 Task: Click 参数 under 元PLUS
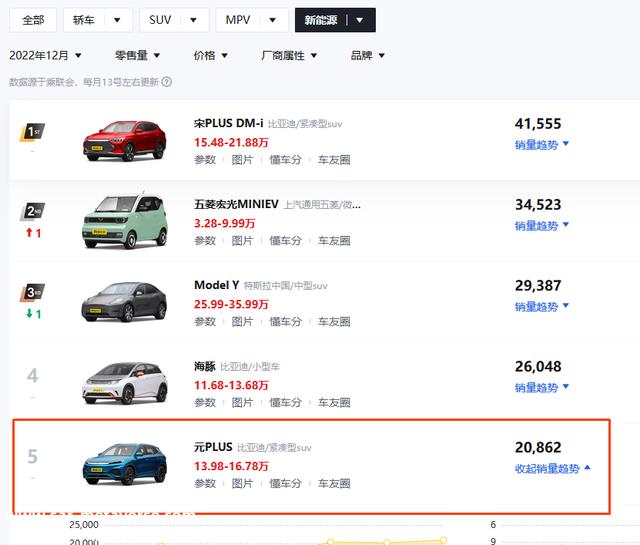coord(205,483)
